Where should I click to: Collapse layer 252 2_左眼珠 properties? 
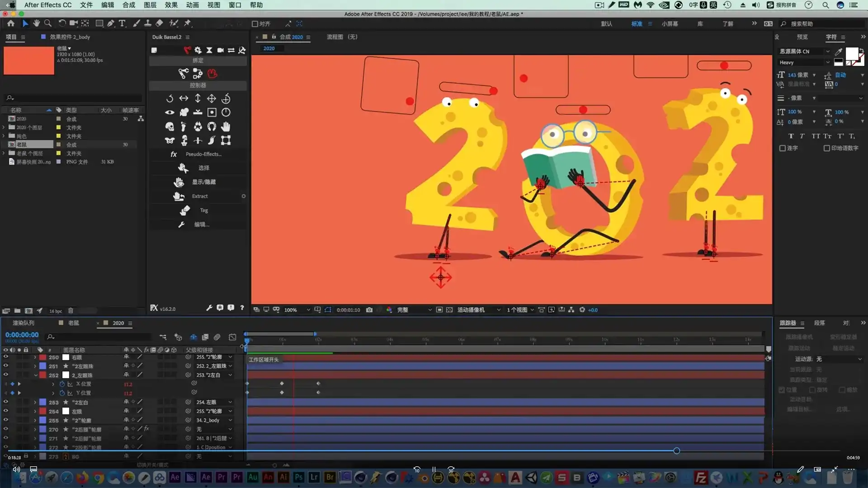click(35, 375)
